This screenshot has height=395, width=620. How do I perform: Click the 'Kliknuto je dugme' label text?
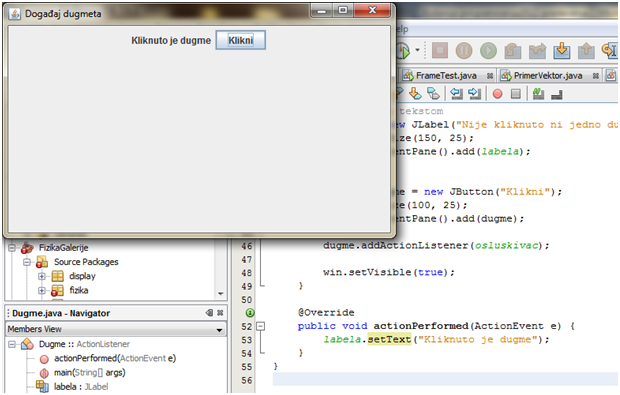[171, 41]
